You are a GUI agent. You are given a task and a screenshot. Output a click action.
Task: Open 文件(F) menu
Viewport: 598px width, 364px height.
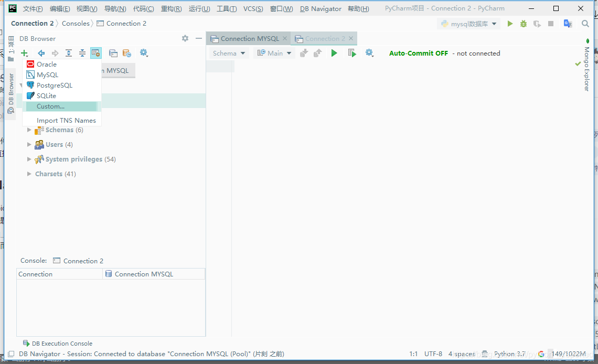(33, 8)
